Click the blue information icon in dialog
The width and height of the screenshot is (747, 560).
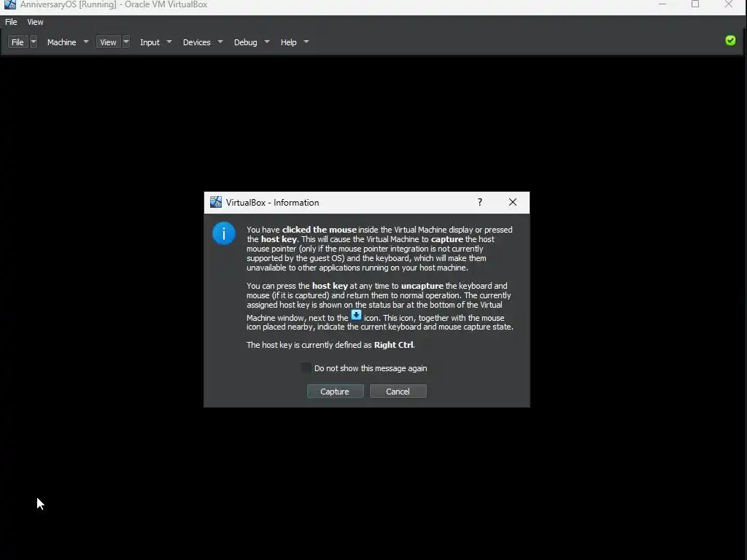coord(223,233)
